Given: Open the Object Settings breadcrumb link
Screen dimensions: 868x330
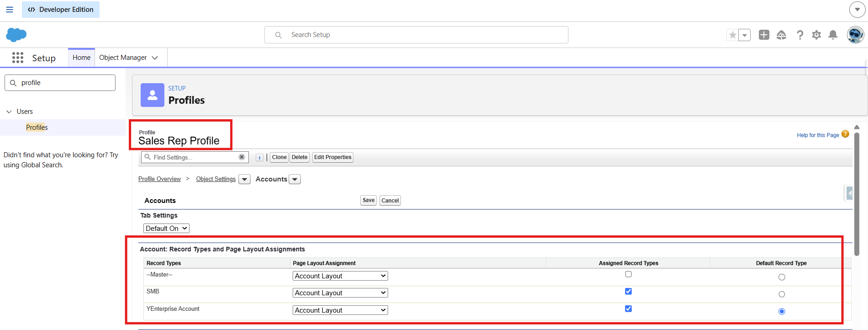Looking at the screenshot, I should tap(216, 179).
